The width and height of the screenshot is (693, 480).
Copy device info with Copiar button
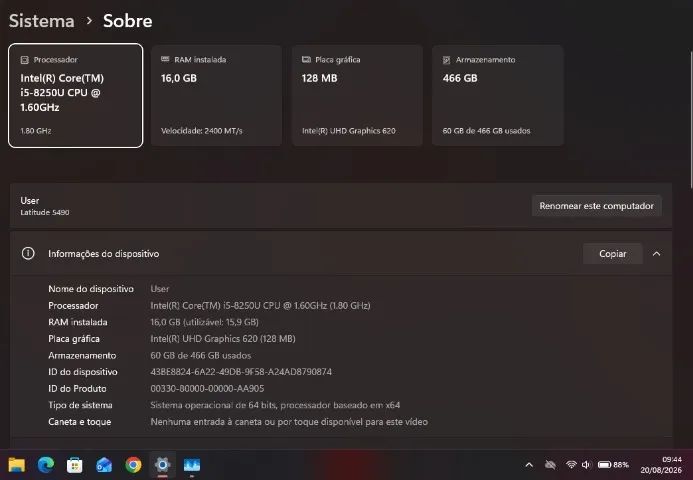click(613, 254)
